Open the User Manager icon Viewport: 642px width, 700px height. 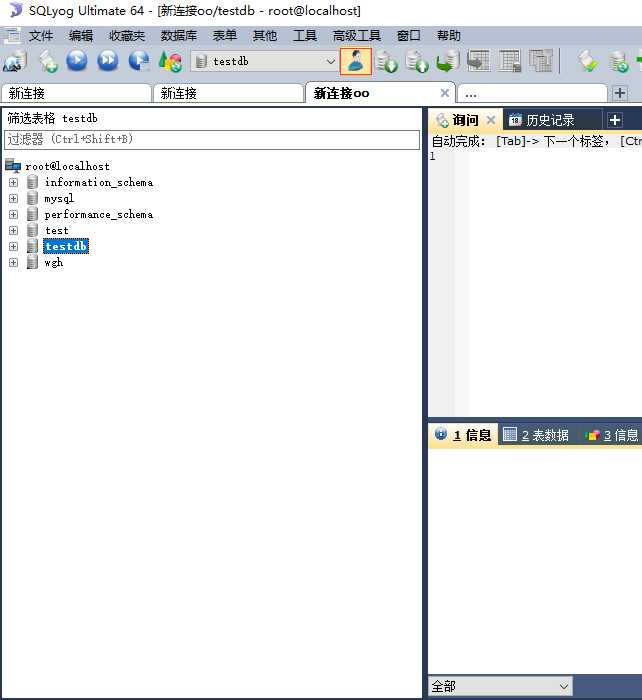pos(355,61)
